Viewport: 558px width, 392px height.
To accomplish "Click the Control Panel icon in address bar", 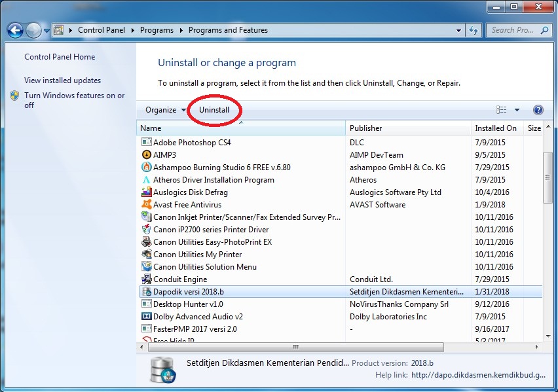I will click(59, 30).
